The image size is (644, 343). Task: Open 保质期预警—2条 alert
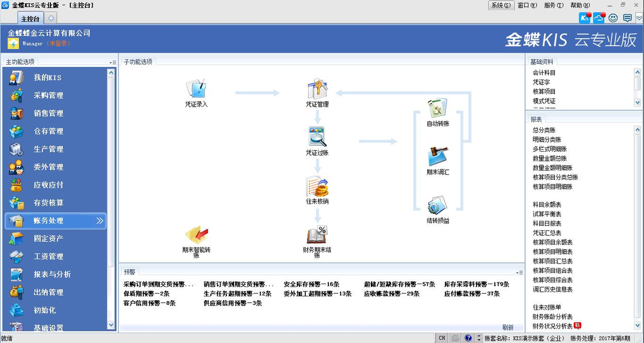click(147, 294)
